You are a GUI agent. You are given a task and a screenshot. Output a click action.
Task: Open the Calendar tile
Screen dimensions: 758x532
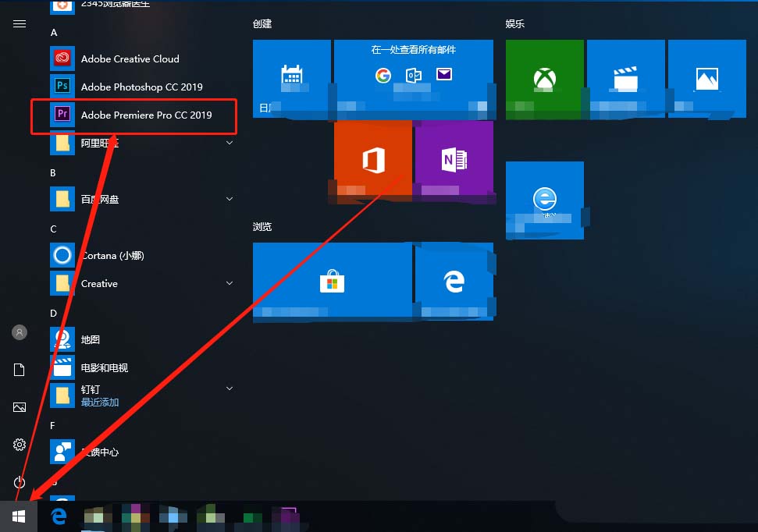[292, 79]
